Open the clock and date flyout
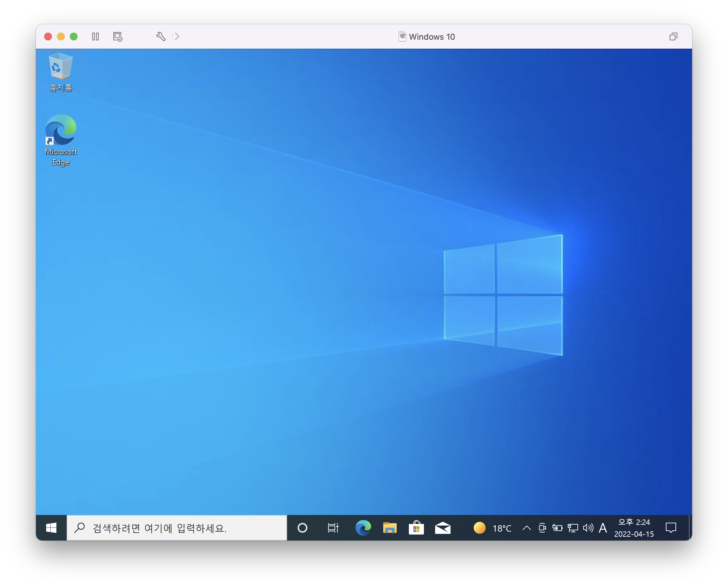 tap(634, 528)
